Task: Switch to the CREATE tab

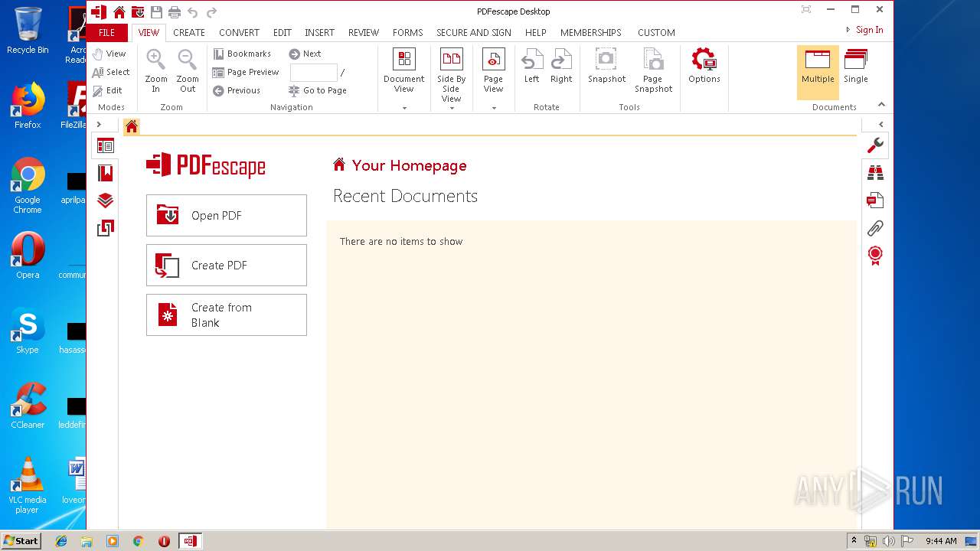Action: [188, 32]
